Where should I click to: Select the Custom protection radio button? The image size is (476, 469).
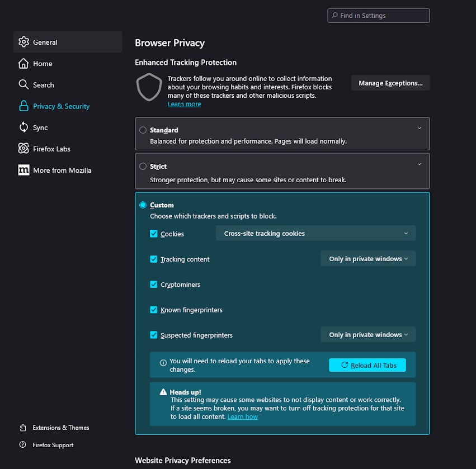click(143, 205)
